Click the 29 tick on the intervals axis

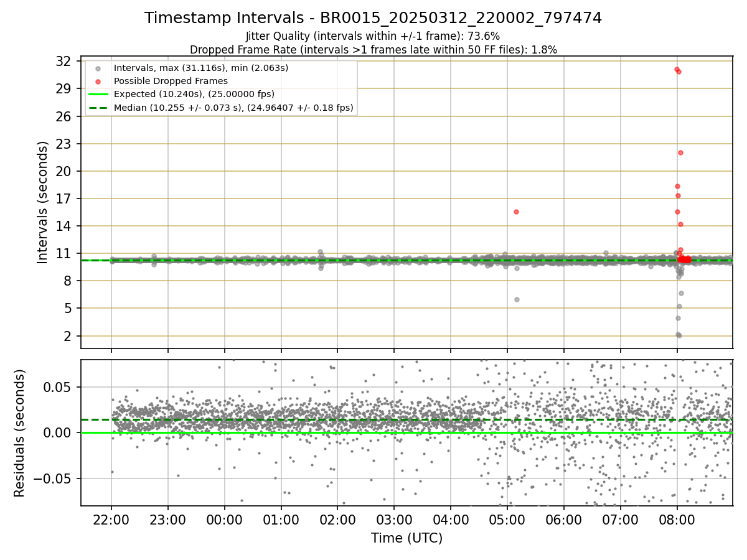(x=63, y=88)
